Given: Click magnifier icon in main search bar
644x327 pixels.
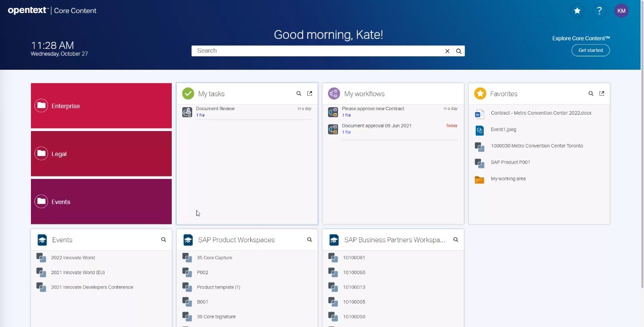Looking at the screenshot, I should pyautogui.click(x=459, y=51).
